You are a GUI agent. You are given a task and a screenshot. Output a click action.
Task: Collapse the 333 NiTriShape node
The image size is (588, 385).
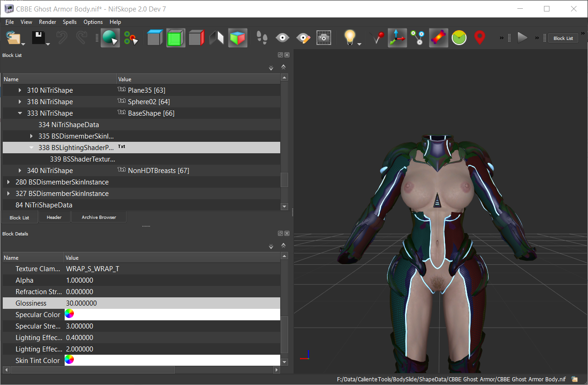click(x=20, y=113)
